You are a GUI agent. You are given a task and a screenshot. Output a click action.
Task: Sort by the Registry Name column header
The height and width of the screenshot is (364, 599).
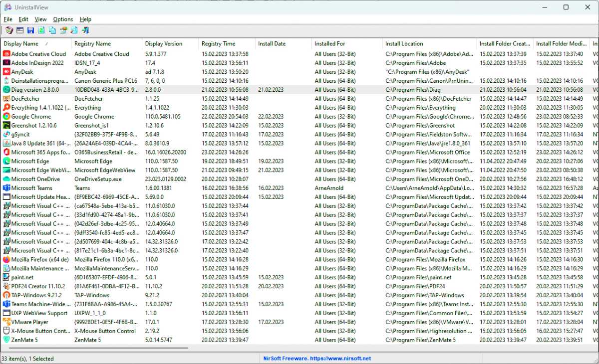[x=107, y=44]
